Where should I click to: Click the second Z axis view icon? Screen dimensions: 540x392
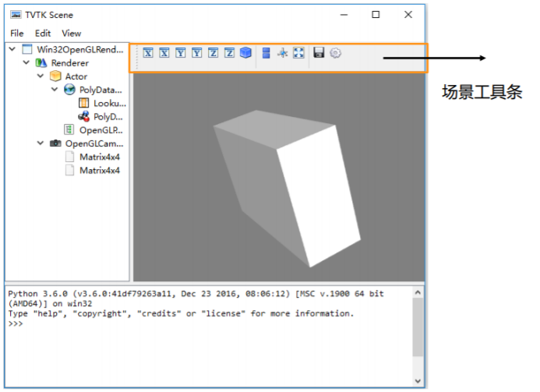tap(229, 53)
